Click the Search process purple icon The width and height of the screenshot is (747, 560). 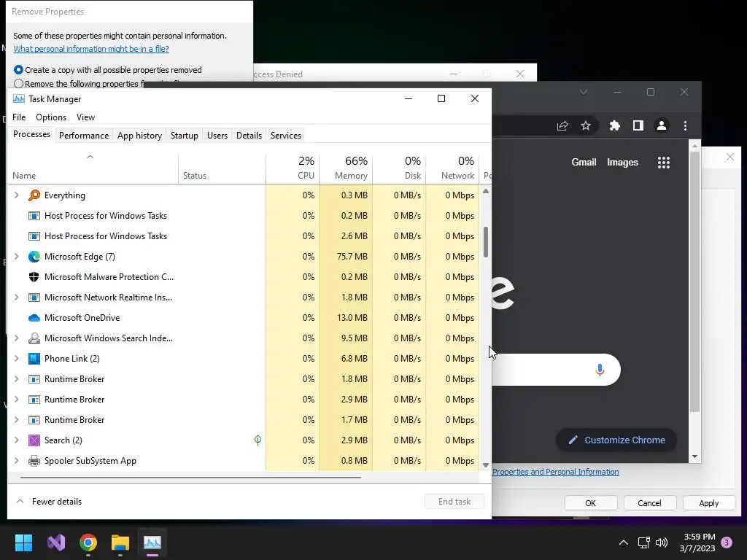pos(34,440)
